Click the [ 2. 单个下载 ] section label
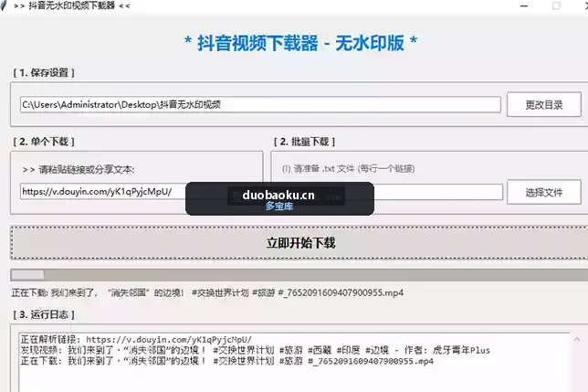588x392 pixels. pos(44,142)
